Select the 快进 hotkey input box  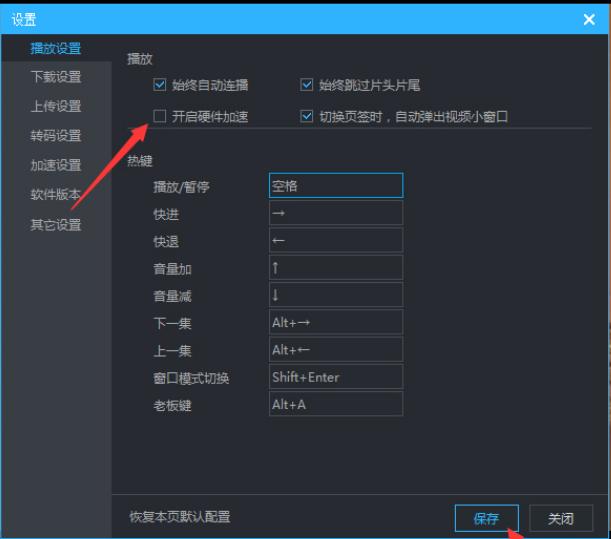(336, 213)
